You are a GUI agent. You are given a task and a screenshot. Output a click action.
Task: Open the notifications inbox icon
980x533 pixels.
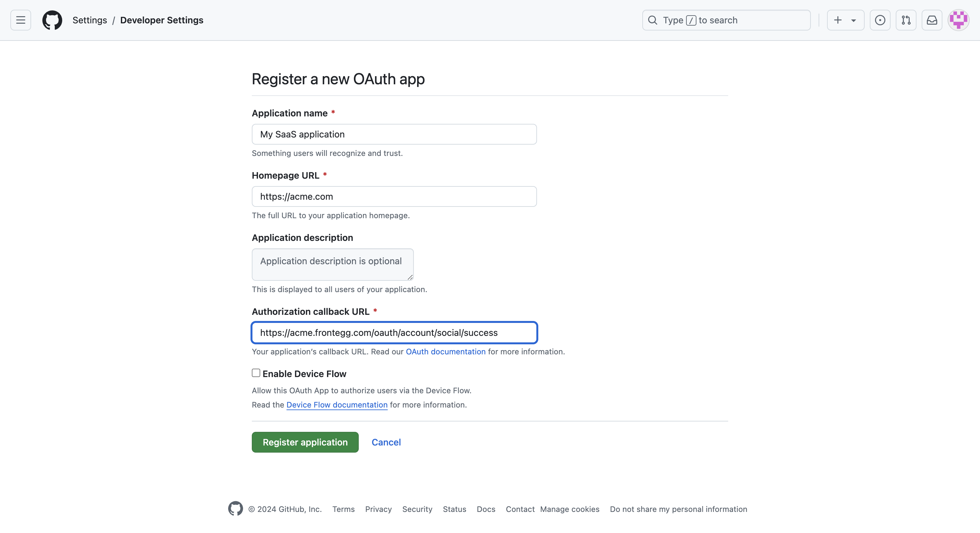932,20
